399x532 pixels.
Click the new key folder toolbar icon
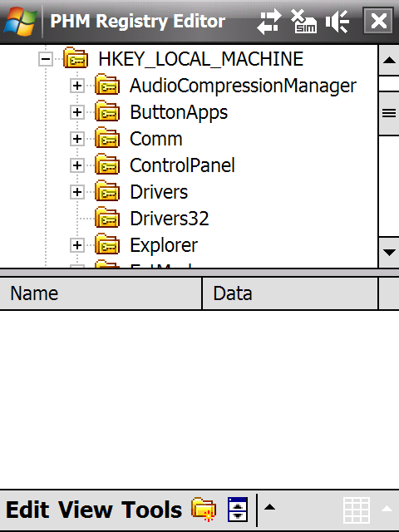[204, 509]
